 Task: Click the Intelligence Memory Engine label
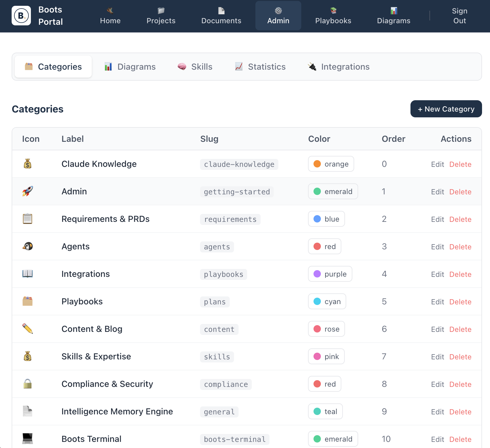pos(117,411)
